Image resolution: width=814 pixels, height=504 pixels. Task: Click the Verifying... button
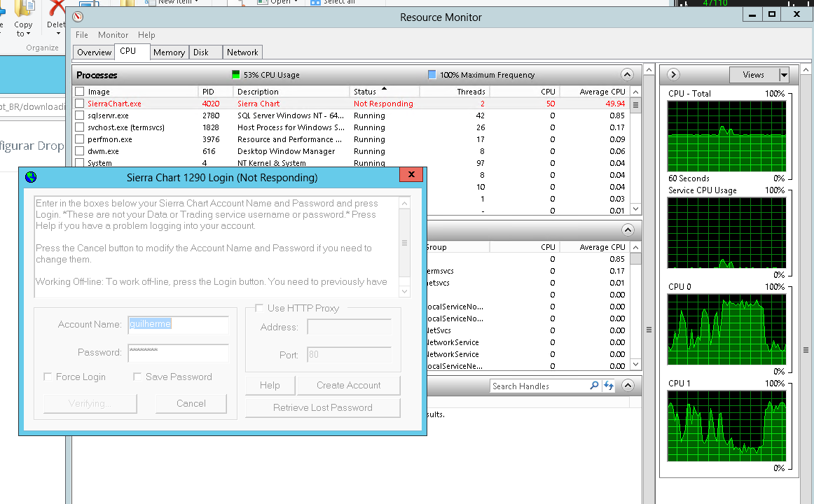point(90,403)
